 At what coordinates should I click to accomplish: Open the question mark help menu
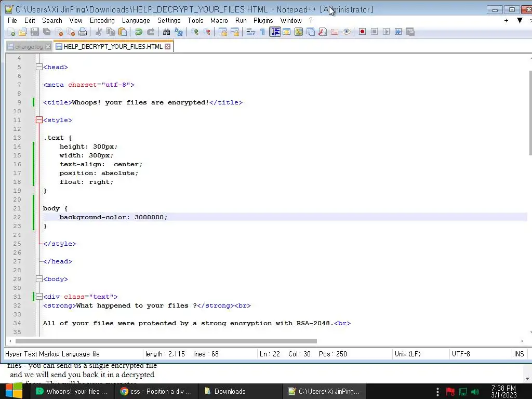(311, 21)
